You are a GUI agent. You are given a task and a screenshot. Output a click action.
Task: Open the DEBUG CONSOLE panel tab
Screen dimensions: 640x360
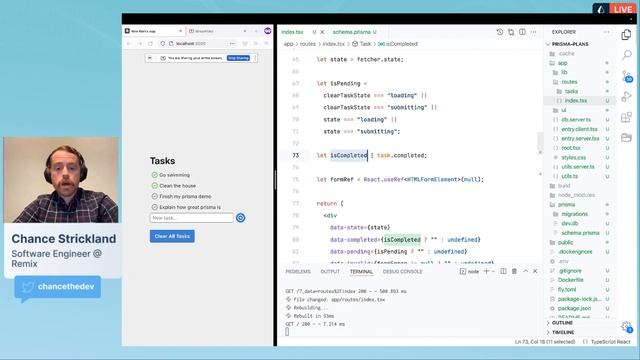click(x=402, y=271)
